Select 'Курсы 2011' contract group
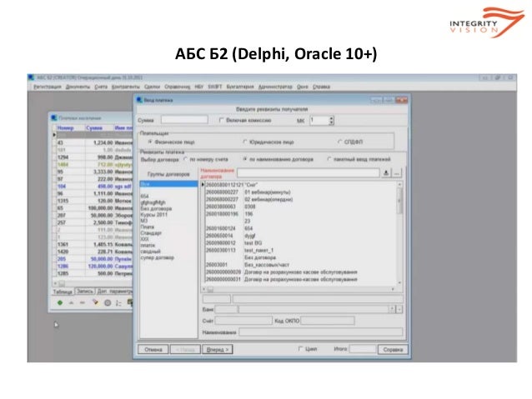The image size is (532, 399). 153,215
